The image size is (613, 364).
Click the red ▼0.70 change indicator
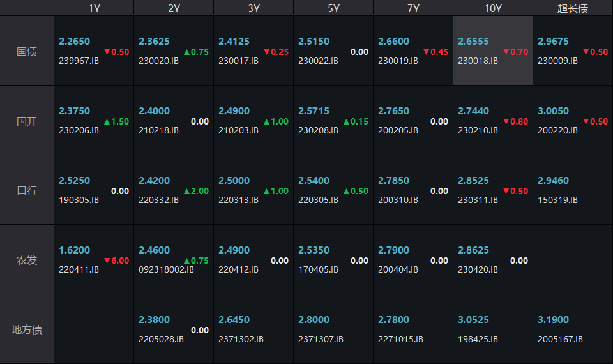coord(515,52)
